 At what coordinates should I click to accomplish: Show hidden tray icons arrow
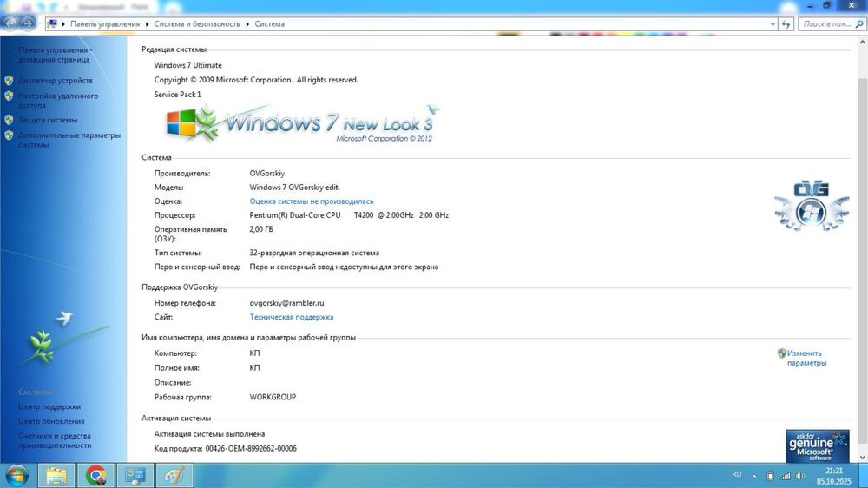pos(754,476)
